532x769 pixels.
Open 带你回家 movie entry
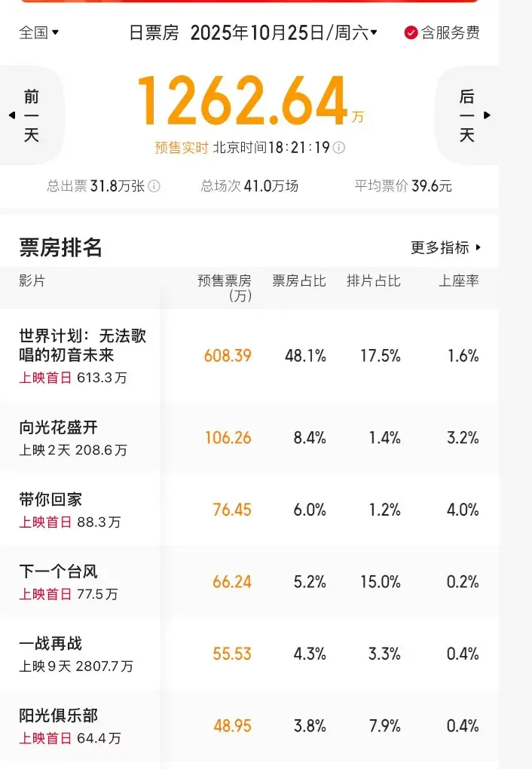click(x=50, y=499)
